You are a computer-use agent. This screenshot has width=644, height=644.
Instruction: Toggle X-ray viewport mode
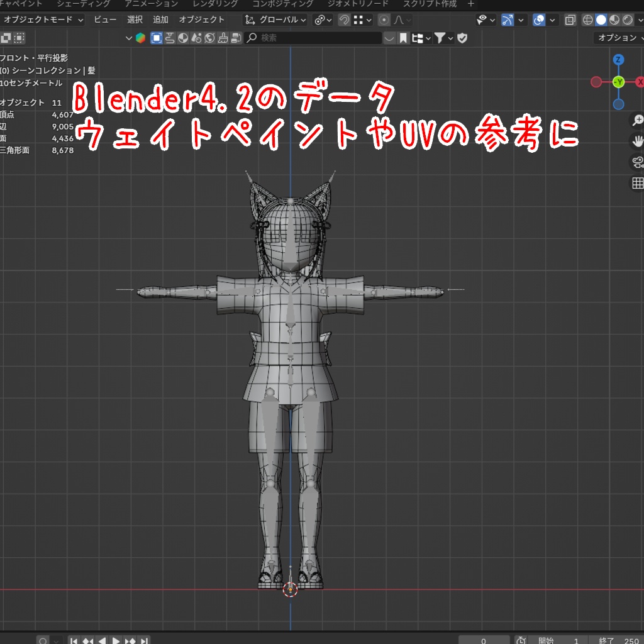point(569,20)
